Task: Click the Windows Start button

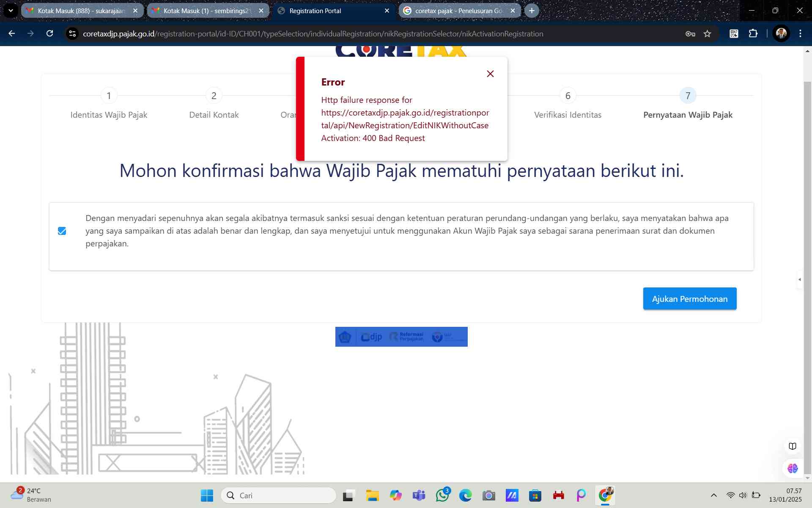Action: pyautogui.click(x=207, y=495)
